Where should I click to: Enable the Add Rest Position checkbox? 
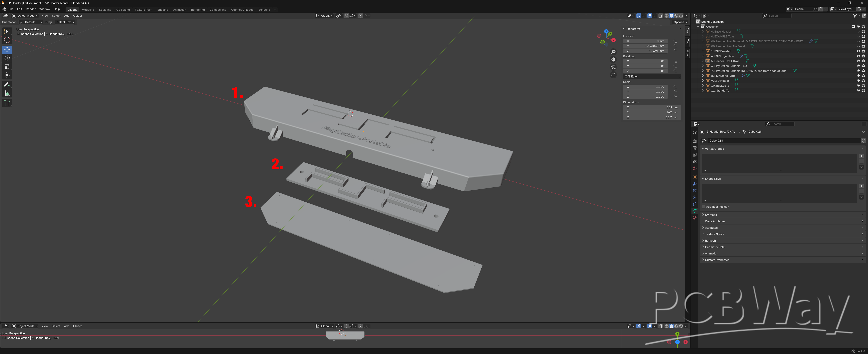(704, 207)
